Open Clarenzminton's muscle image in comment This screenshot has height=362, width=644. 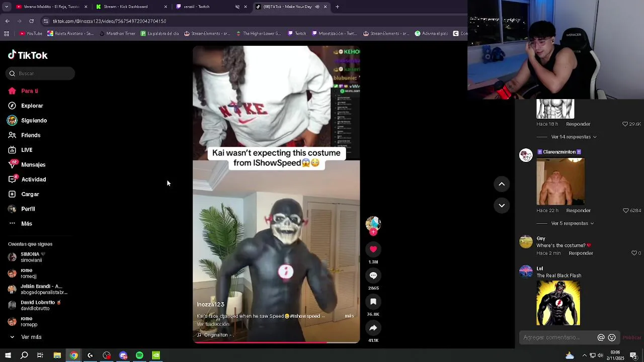(560, 182)
